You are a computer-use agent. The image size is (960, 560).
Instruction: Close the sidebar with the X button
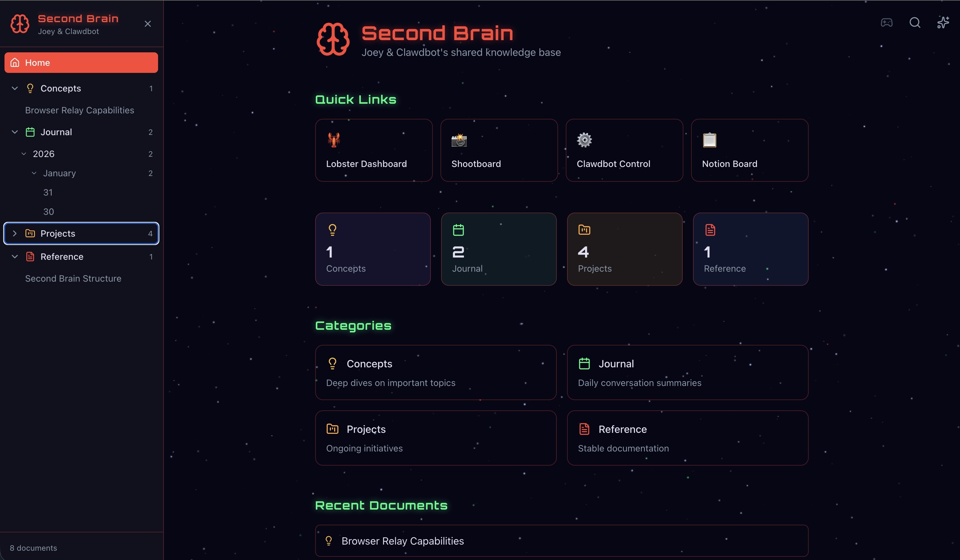point(148,24)
